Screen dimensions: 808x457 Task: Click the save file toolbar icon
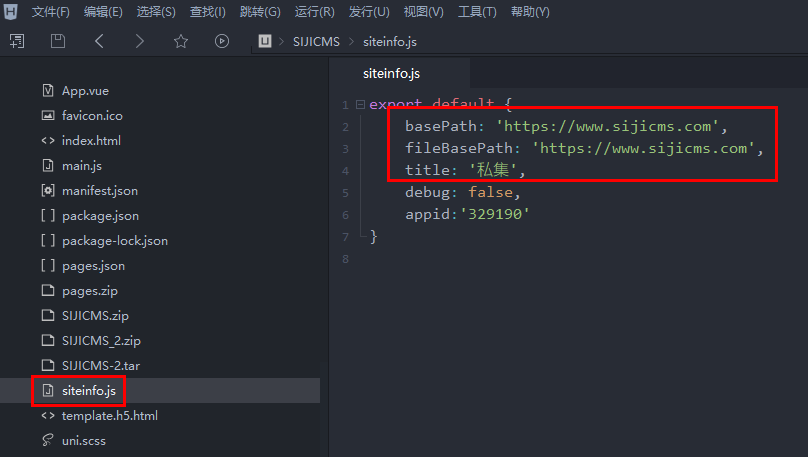tap(57, 41)
